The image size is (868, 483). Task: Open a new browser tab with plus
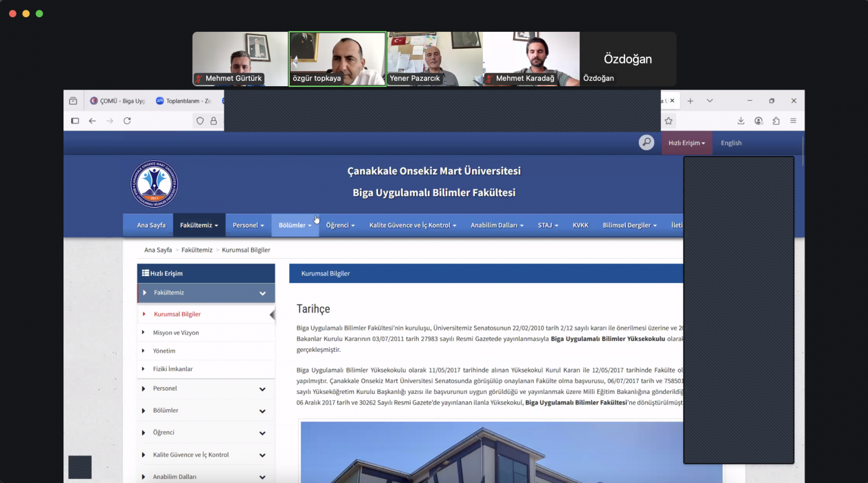(x=690, y=101)
